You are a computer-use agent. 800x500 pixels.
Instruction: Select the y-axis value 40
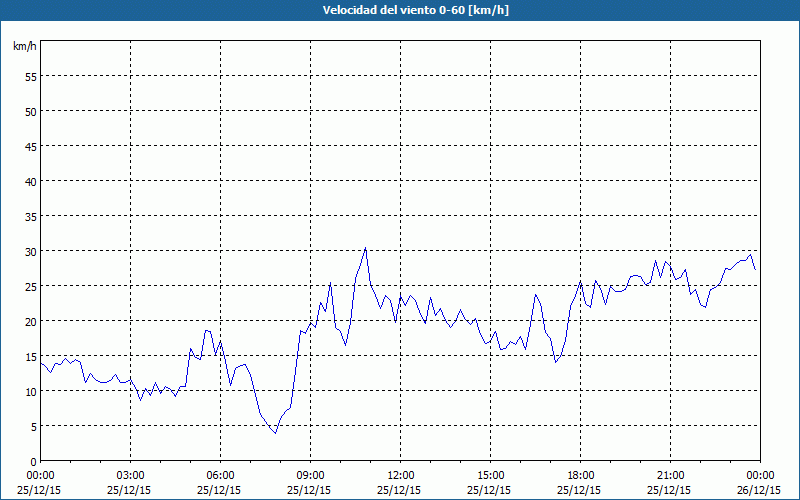(x=31, y=181)
